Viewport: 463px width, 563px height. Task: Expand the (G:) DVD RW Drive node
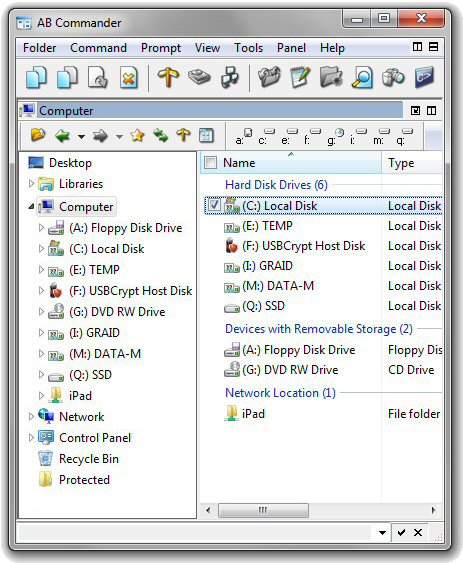point(41,311)
